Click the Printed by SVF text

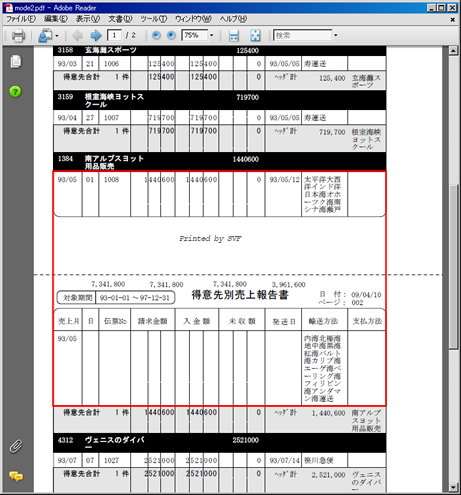(x=210, y=238)
